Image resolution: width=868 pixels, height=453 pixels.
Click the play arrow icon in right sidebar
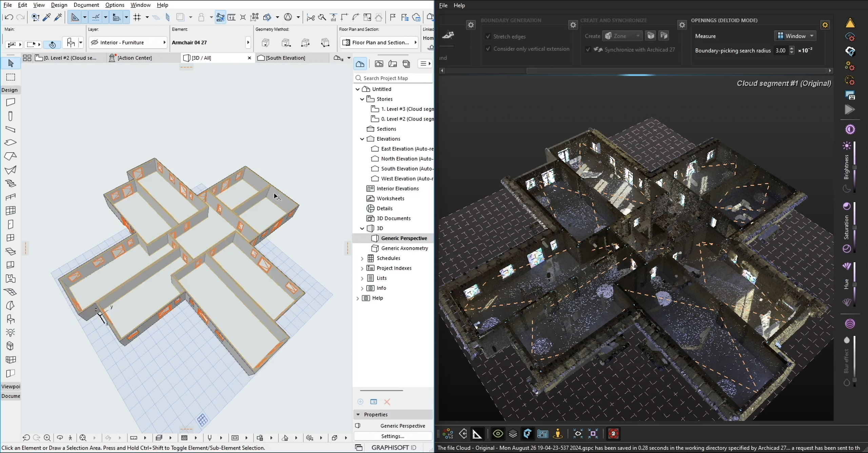click(850, 109)
